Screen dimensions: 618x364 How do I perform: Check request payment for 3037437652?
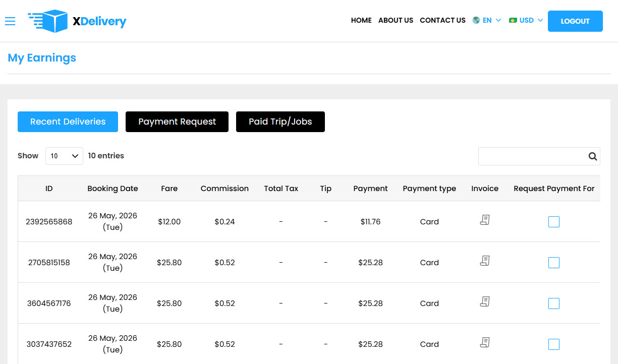point(554,344)
